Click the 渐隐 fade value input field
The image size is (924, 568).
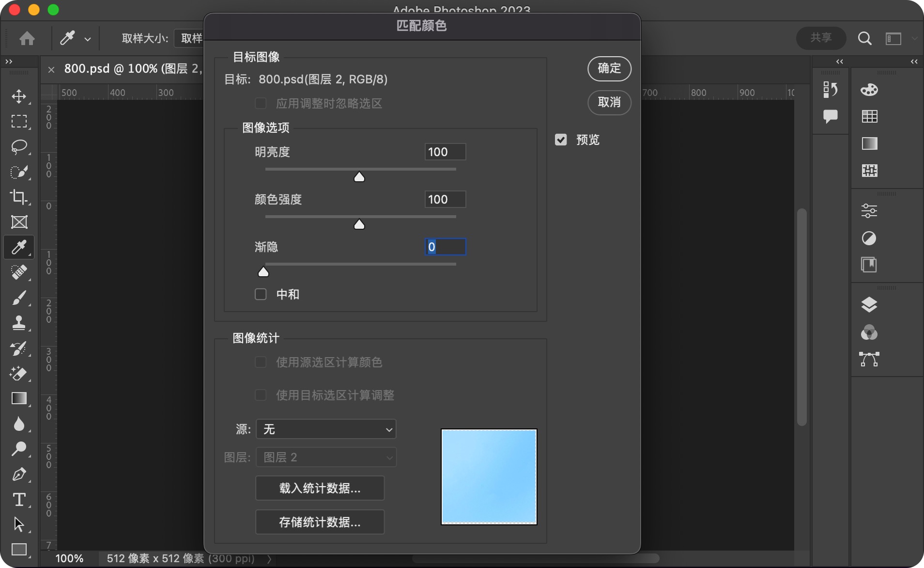[x=445, y=247]
